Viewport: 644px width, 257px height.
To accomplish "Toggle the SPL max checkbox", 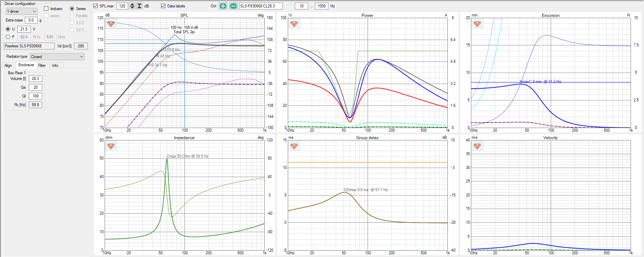I will coord(96,6).
